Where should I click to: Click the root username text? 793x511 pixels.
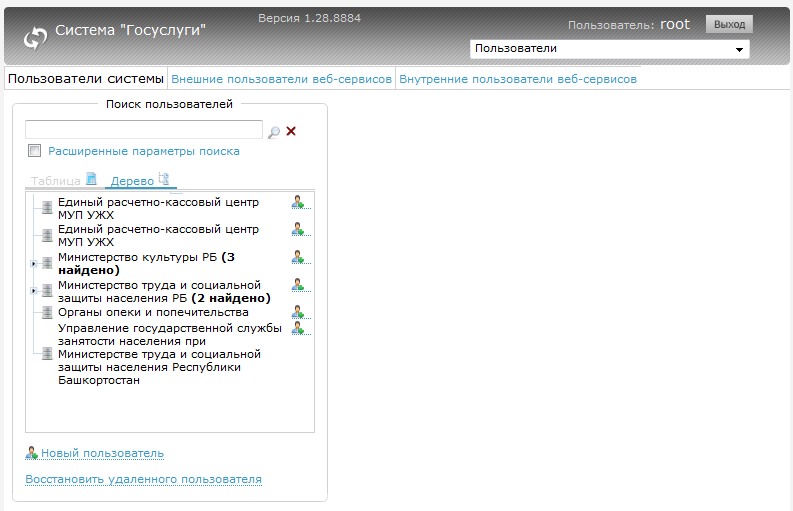click(675, 24)
